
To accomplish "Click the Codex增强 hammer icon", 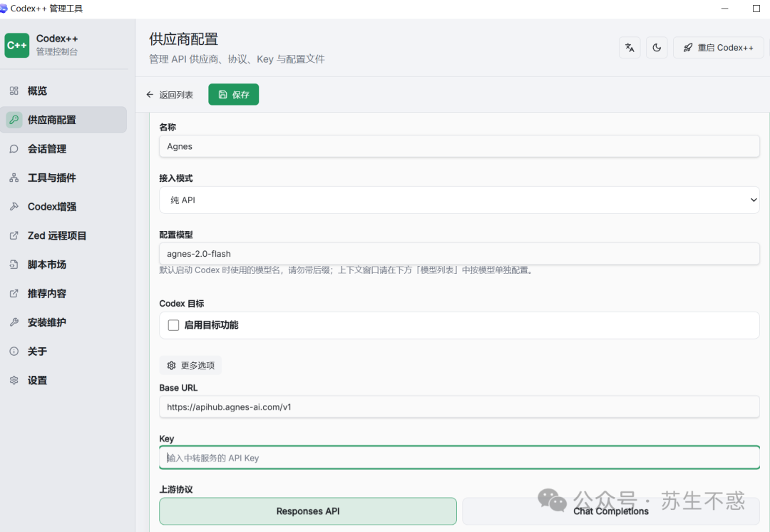I will [14, 207].
